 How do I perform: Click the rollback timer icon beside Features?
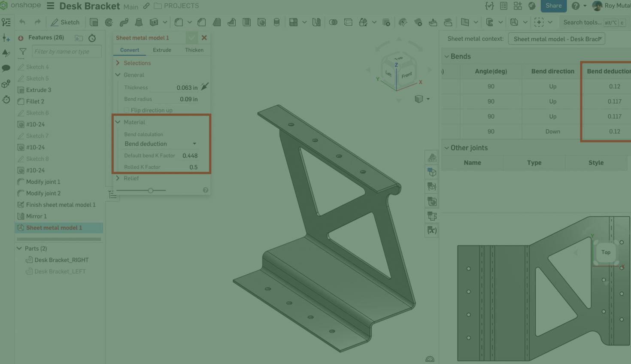click(92, 38)
